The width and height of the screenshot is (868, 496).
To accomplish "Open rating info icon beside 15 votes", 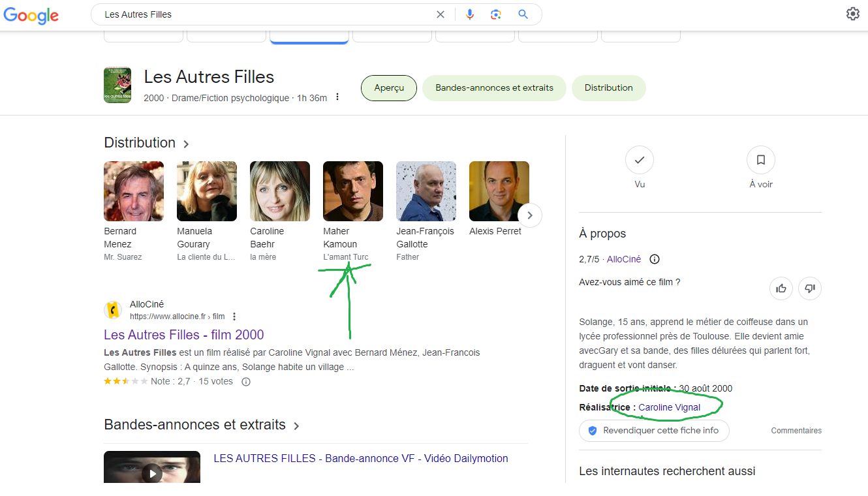I will (246, 382).
